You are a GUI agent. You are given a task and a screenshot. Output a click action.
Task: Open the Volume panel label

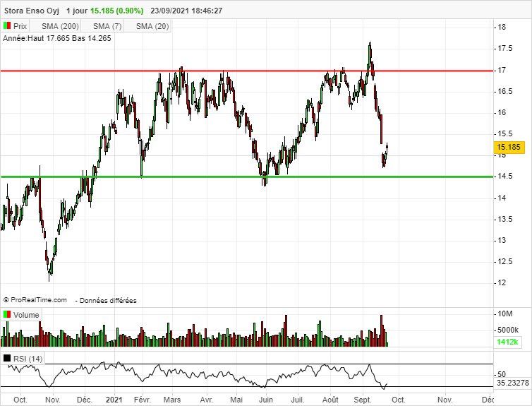[26, 315]
